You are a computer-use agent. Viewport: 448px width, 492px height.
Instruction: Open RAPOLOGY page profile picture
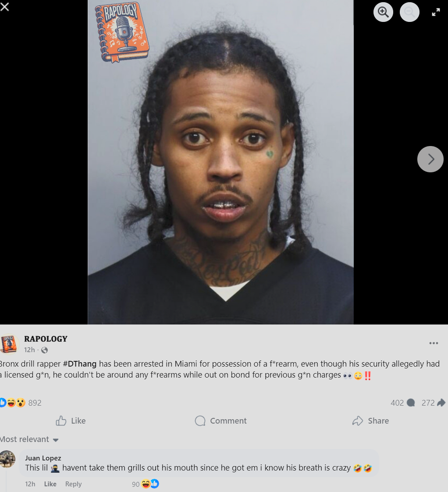(x=9, y=344)
